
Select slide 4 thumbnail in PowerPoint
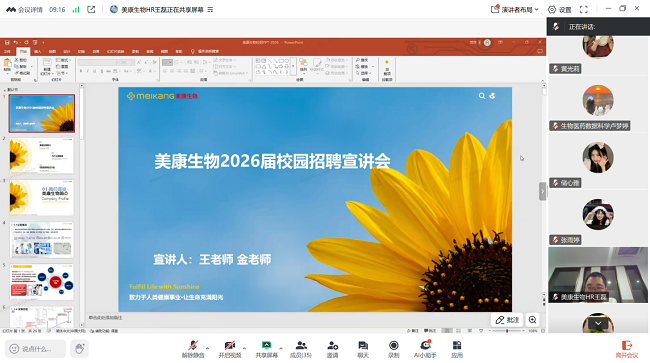point(42,240)
